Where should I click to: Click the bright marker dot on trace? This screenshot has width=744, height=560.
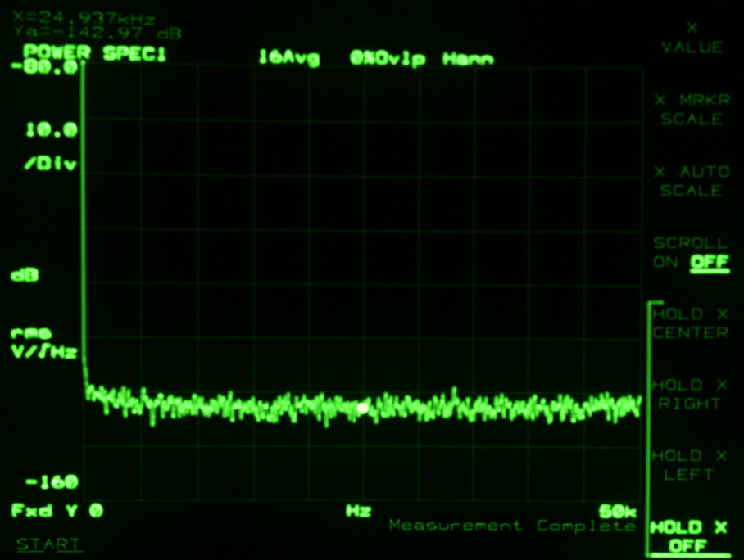pos(362,408)
